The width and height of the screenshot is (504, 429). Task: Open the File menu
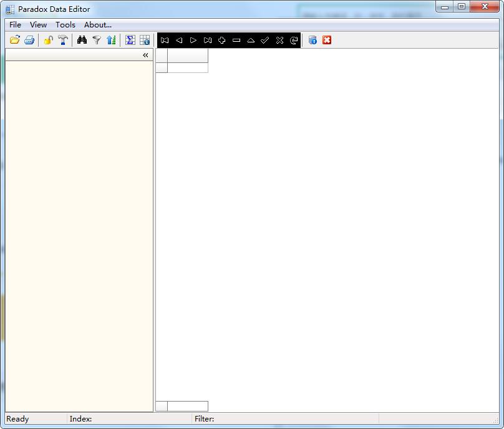(14, 24)
